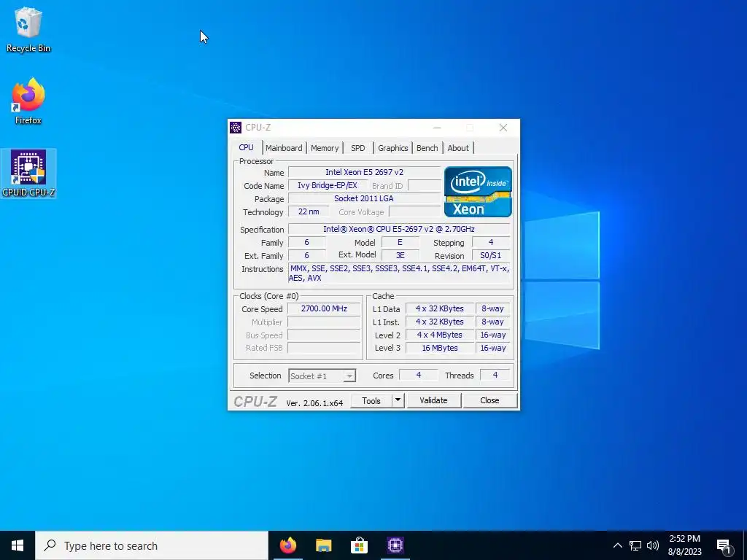
Task: Switch to the Mainboard tab
Action: pyautogui.click(x=284, y=148)
